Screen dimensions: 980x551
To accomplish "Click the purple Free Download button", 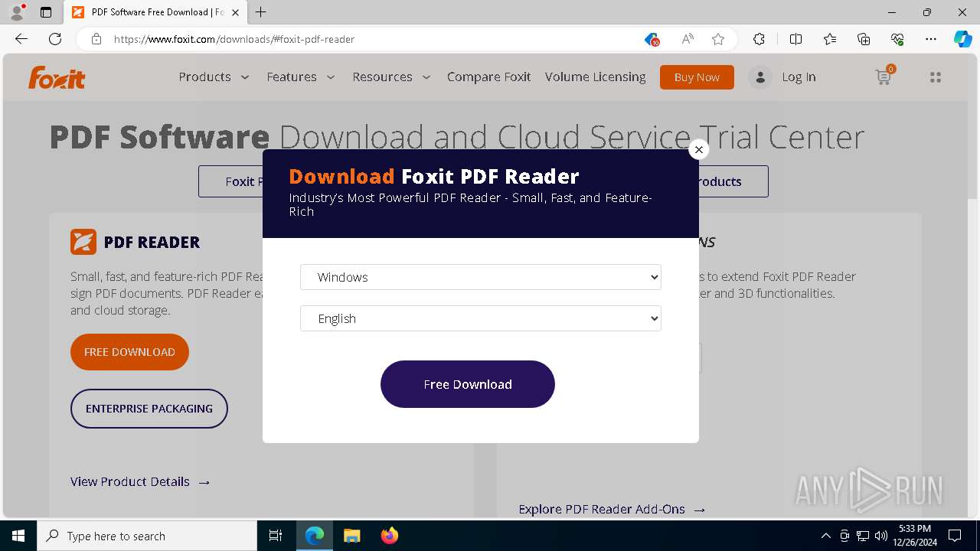I will [468, 384].
